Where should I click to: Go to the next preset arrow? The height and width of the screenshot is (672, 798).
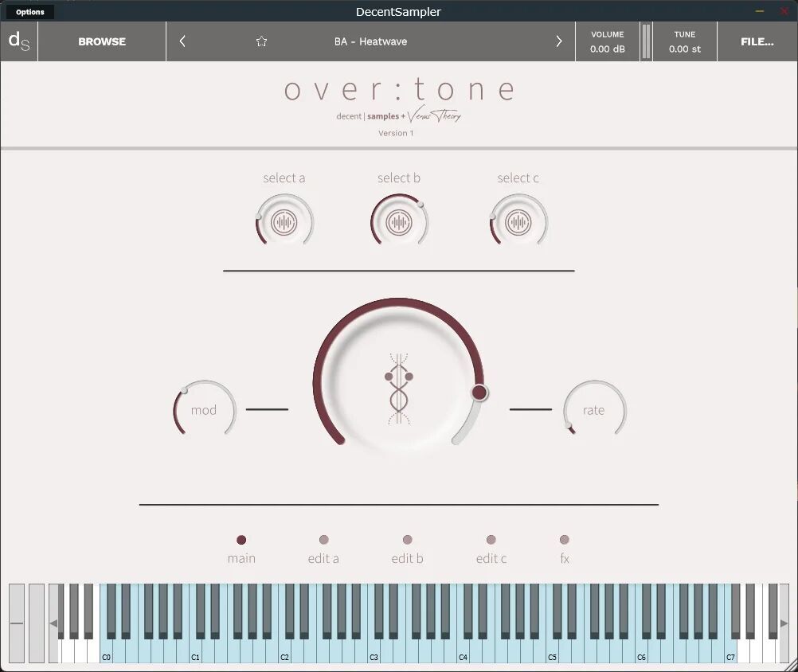(x=559, y=41)
